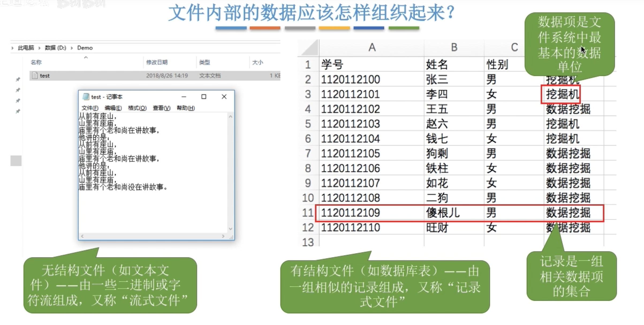Click the Notepad icon in title bar
Image resolution: width=644 pixels, height=325 pixels.
[x=86, y=96]
